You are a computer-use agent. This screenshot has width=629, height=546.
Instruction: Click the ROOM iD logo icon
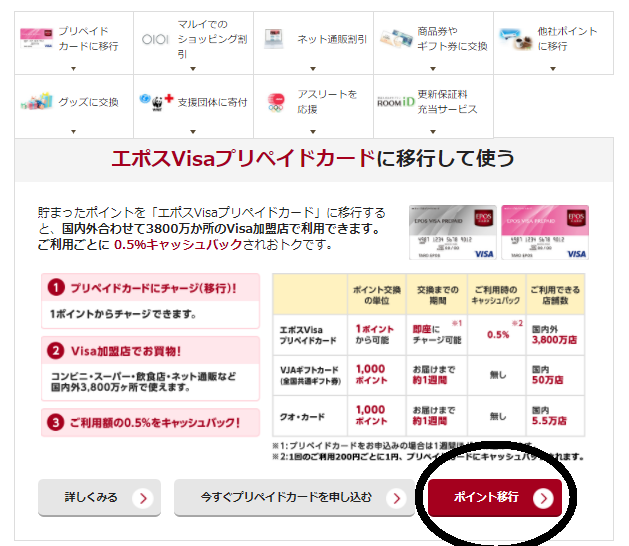click(x=396, y=102)
